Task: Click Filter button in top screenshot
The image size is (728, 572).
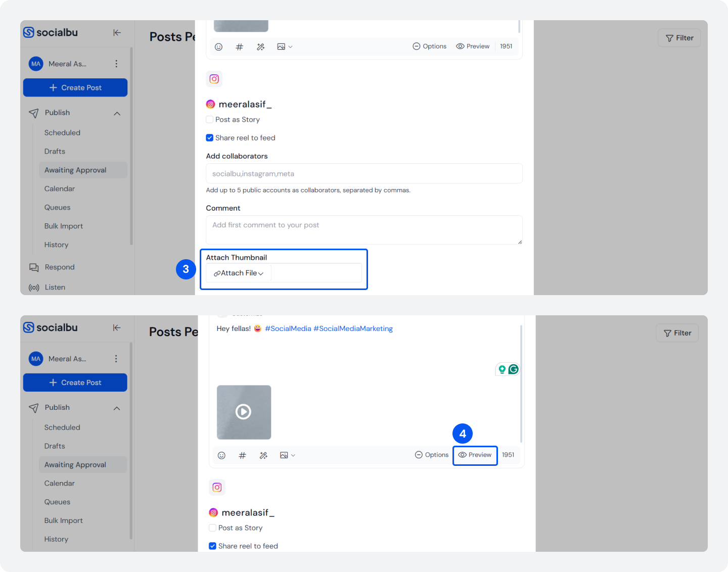Action: click(x=679, y=38)
